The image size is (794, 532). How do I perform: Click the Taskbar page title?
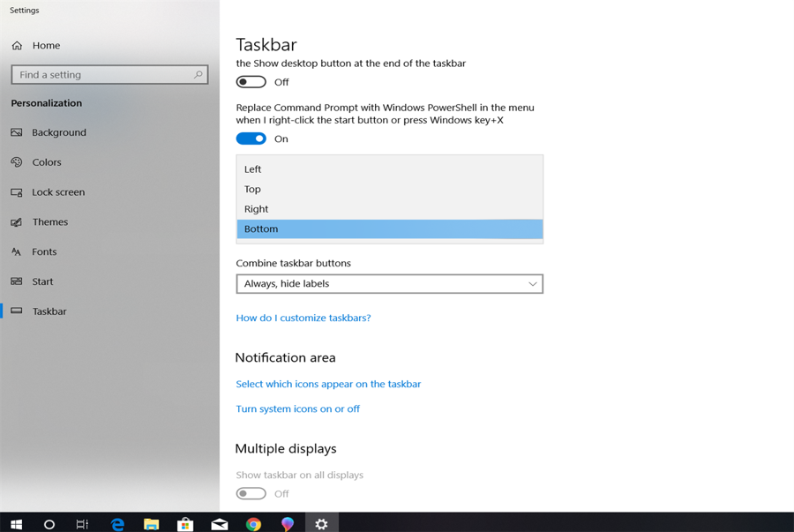(x=266, y=44)
